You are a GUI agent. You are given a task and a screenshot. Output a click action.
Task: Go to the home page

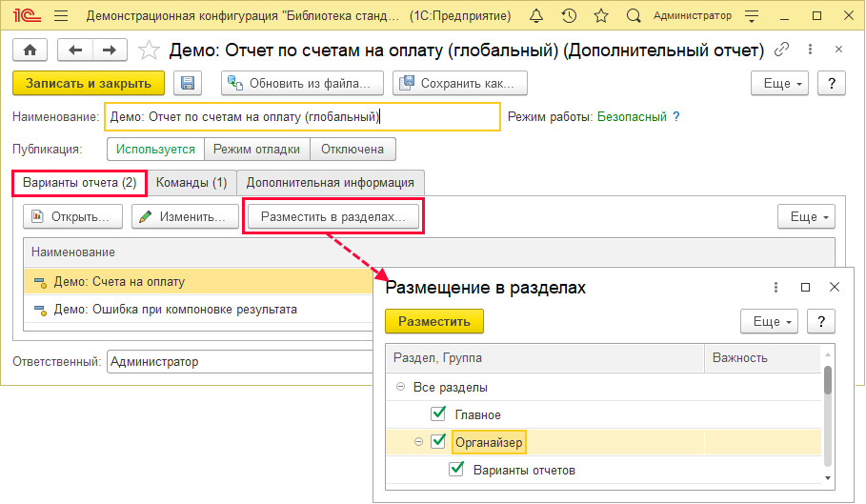[x=30, y=50]
